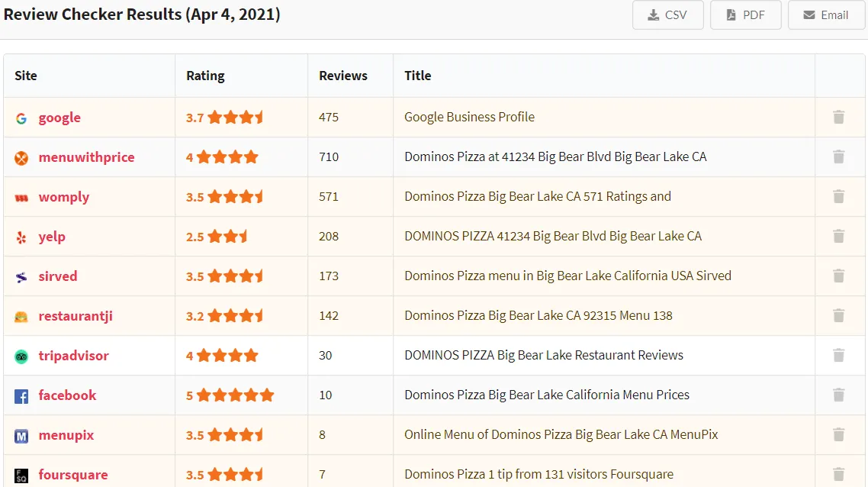Download results as PDF
Image resolution: width=868 pixels, height=487 pixels.
(x=745, y=15)
